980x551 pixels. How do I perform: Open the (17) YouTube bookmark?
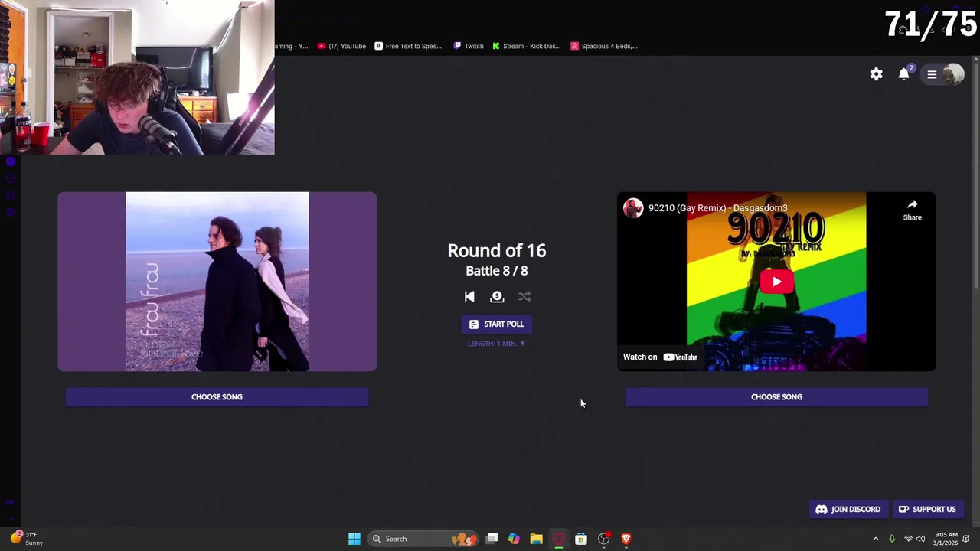click(x=341, y=46)
